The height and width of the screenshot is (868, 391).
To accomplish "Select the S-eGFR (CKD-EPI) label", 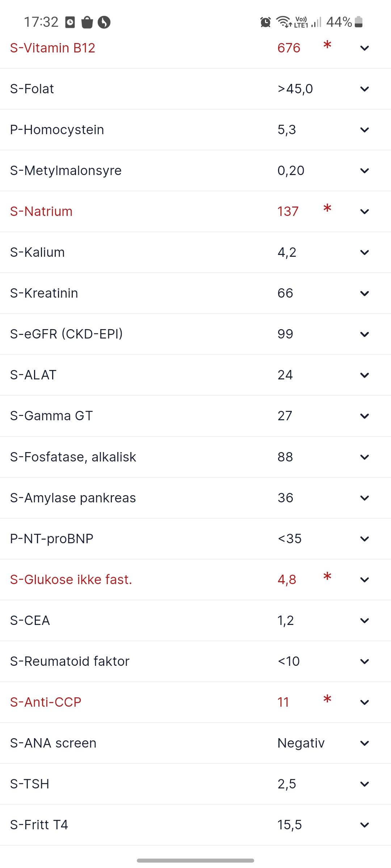I will pyautogui.click(x=66, y=334).
